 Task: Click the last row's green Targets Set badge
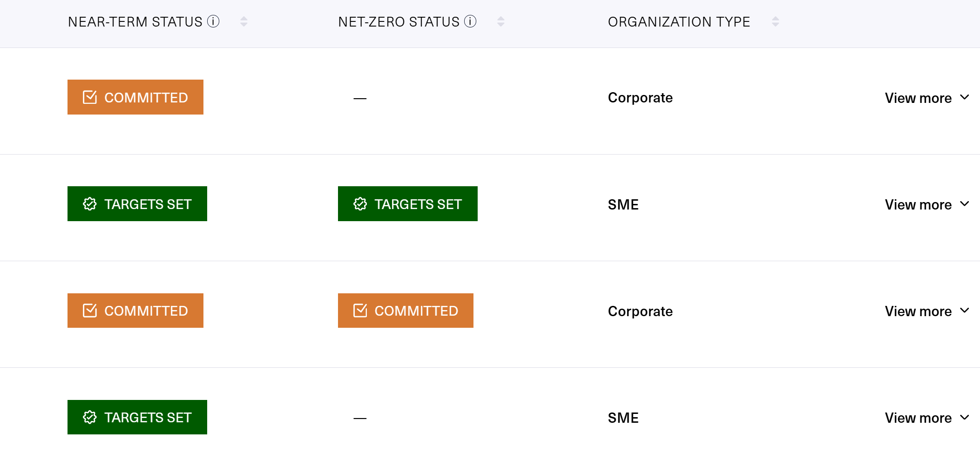coord(137,417)
